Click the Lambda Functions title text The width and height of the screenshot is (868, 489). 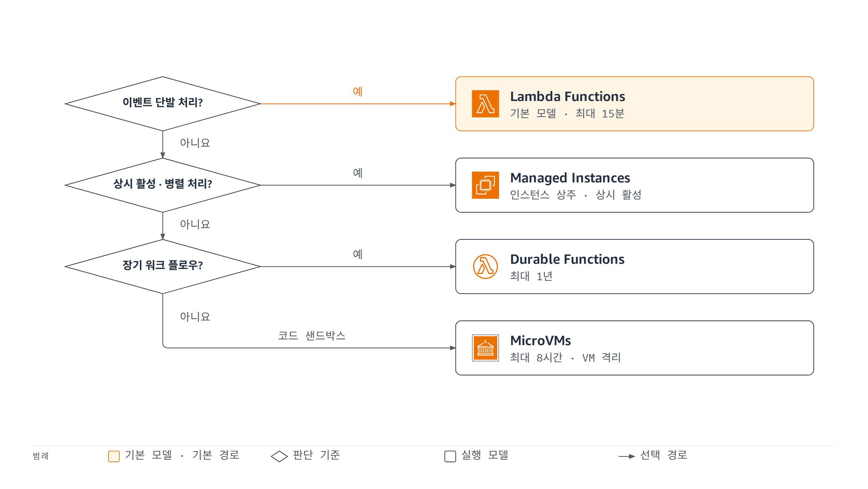pos(567,97)
